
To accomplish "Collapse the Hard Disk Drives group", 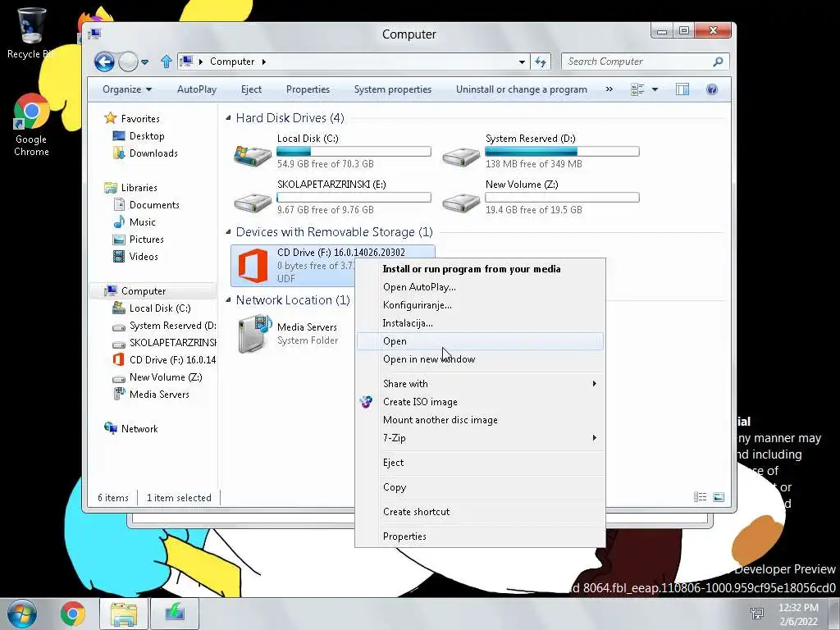I will tap(228, 118).
